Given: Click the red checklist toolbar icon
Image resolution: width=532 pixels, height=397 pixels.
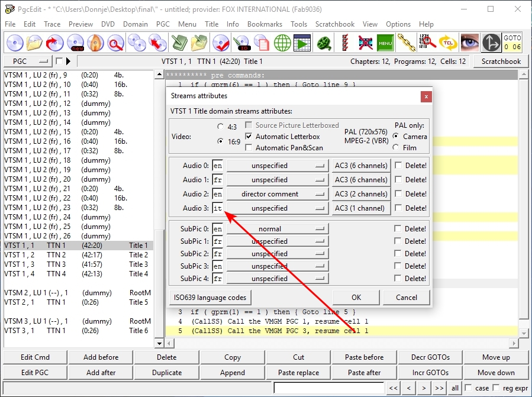Looking at the screenshot, I should point(345,43).
